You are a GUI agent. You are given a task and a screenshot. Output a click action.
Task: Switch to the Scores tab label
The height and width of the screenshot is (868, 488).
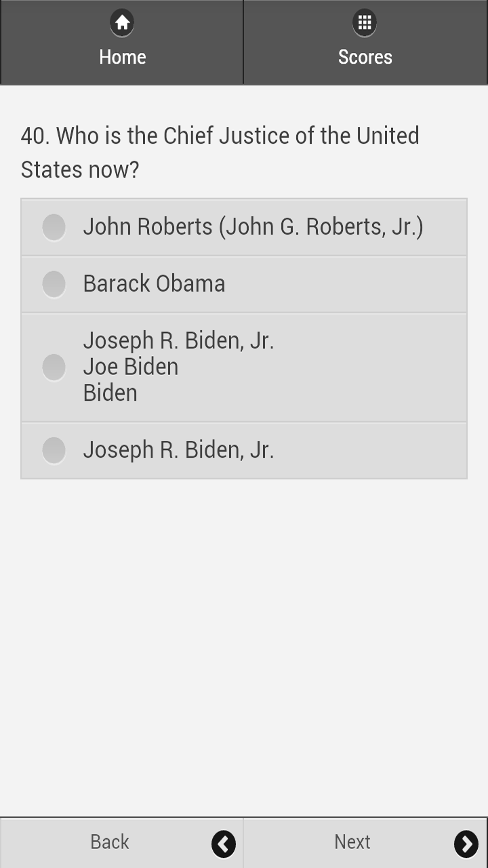(365, 57)
